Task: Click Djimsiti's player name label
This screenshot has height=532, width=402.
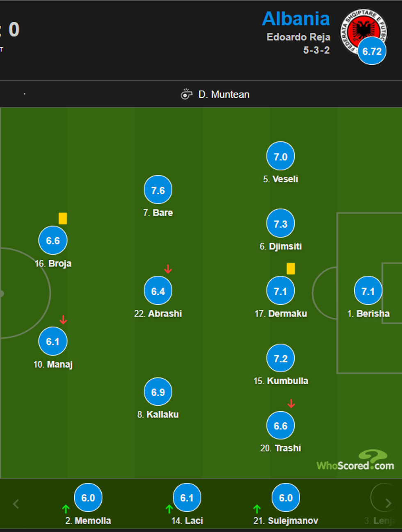Action: pos(285,246)
